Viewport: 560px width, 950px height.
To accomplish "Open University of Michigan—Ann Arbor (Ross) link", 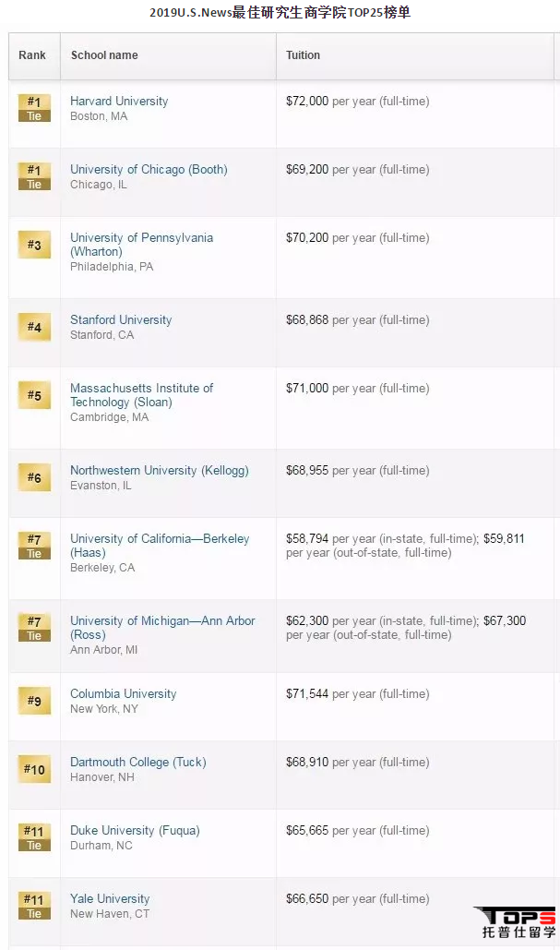I will (162, 621).
